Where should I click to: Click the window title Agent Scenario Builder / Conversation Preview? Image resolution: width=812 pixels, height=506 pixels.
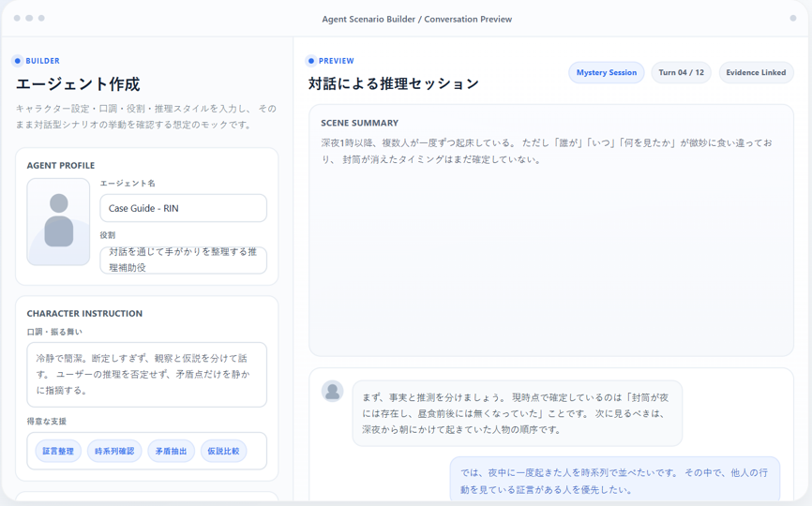click(417, 19)
